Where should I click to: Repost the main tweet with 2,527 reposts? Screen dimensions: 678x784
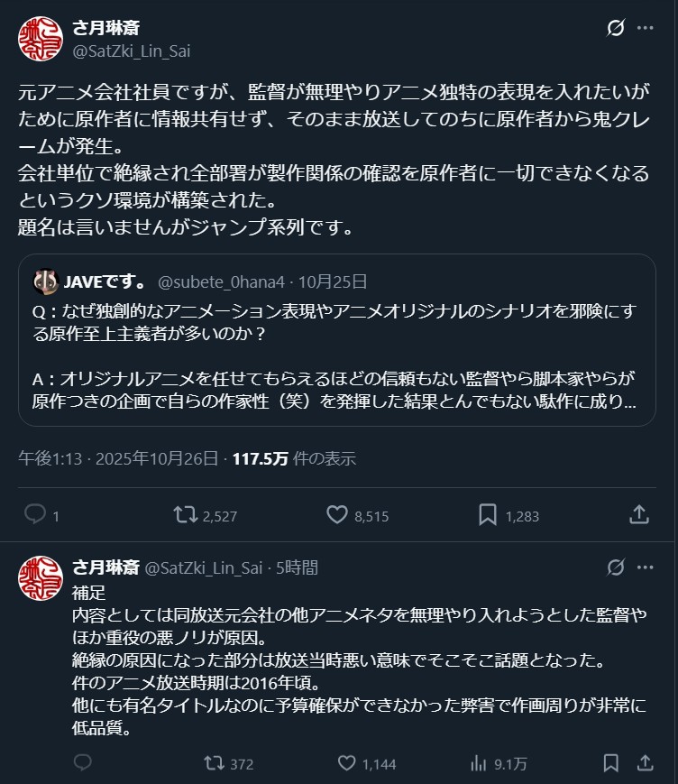[x=185, y=514]
